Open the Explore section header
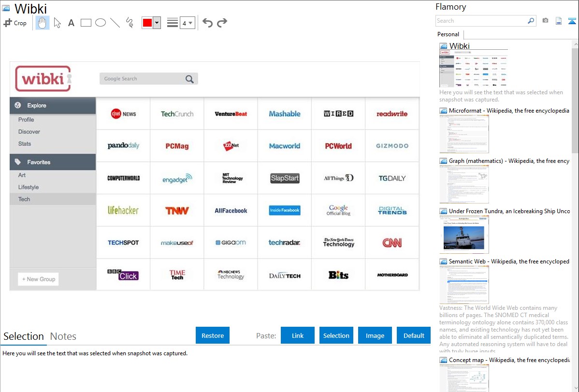Image resolution: width=579 pixels, height=392 pixels. pyautogui.click(x=53, y=105)
